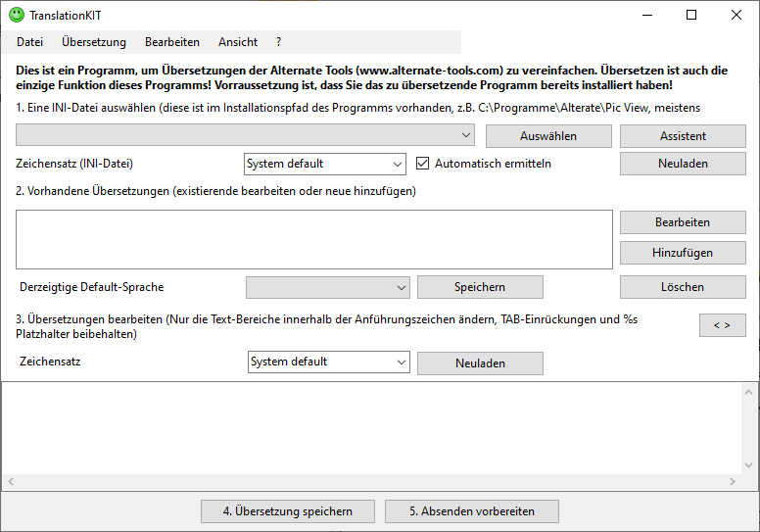This screenshot has height=532, width=760.
Task: Open the Bearbeiten menu
Action: click(172, 42)
